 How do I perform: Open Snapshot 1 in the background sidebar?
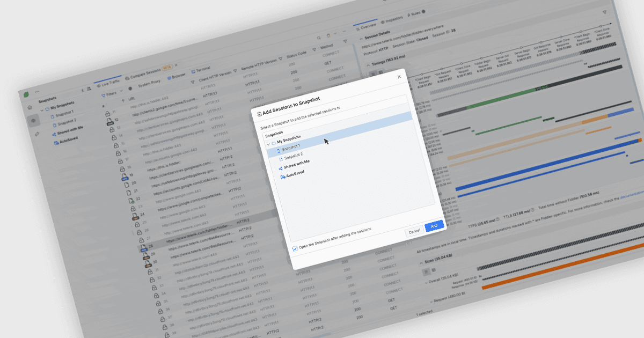(x=65, y=114)
